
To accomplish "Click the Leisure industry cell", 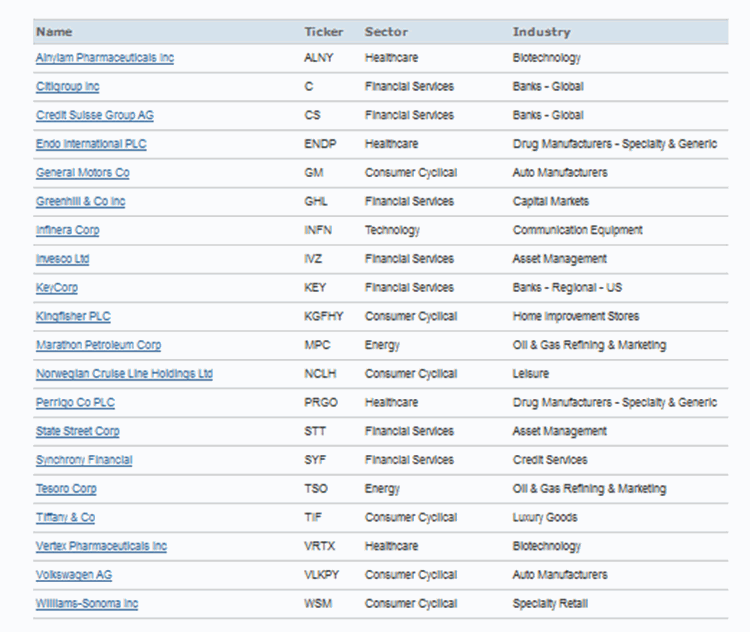I will (530, 374).
